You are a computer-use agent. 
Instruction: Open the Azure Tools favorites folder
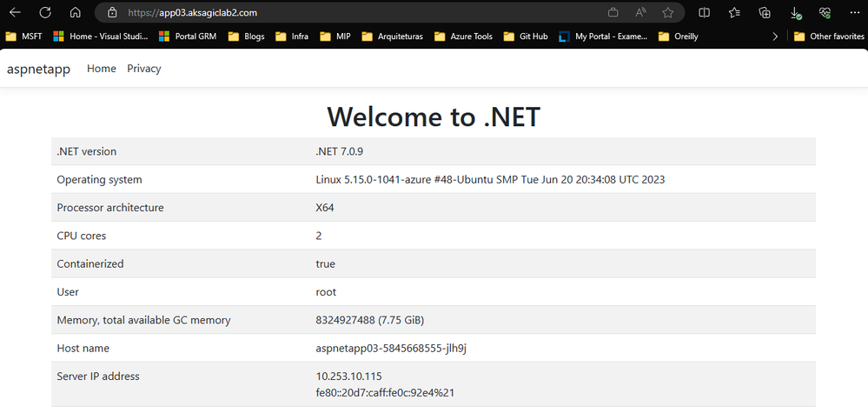[463, 37]
